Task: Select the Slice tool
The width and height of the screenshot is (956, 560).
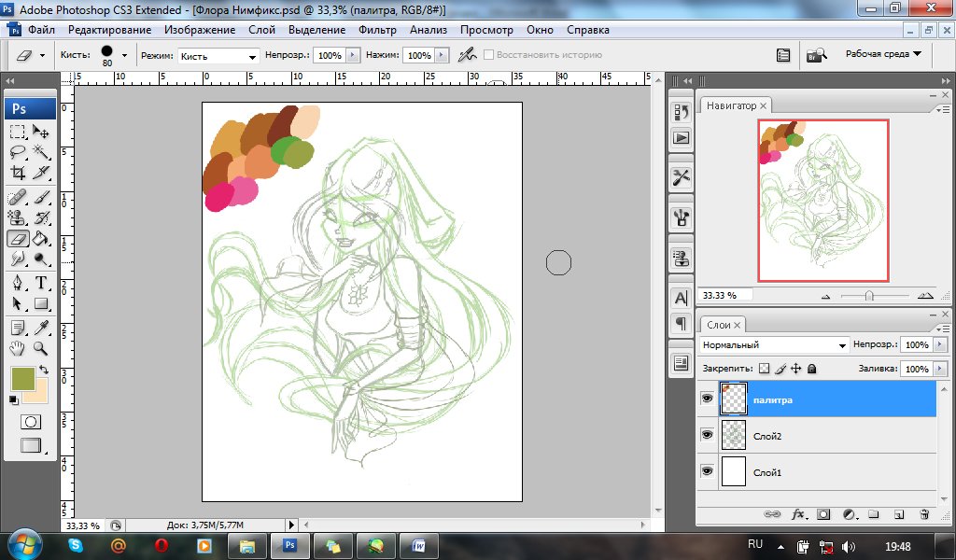Action: coord(41,173)
